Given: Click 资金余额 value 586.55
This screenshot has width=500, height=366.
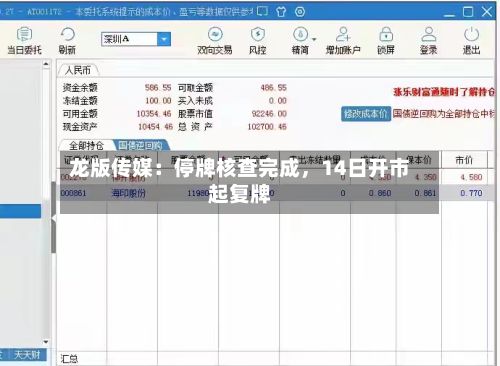Looking at the screenshot, I should pos(158,88).
